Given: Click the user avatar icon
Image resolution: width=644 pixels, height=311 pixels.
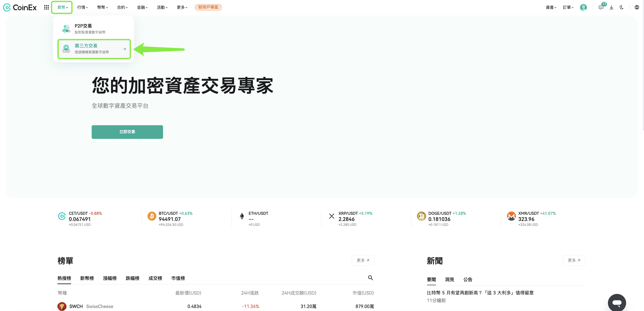Looking at the screenshot, I should 583,7.
